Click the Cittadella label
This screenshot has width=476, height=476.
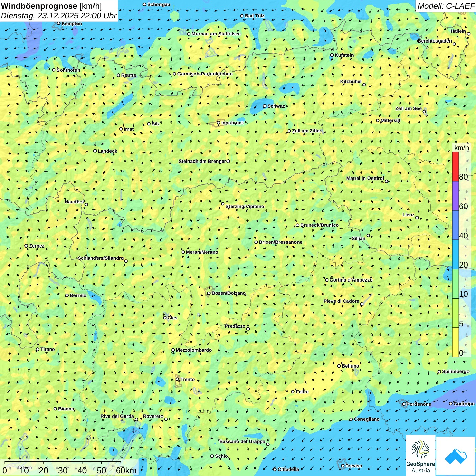[288, 469]
